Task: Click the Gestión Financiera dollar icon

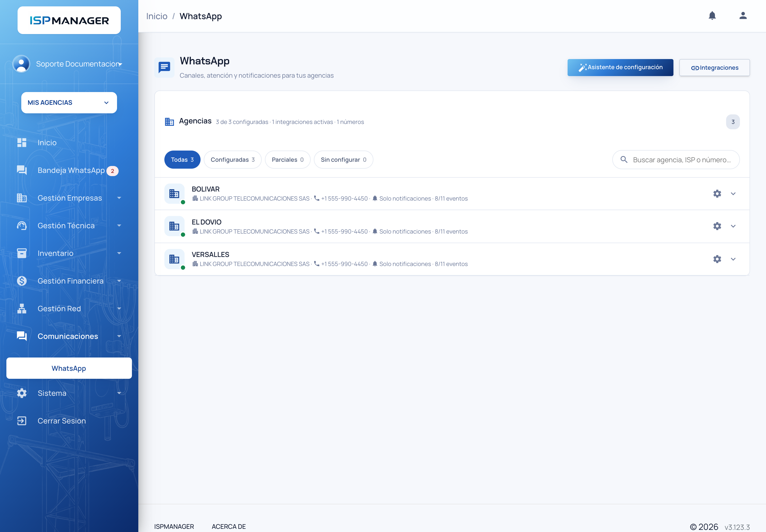Action: [x=22, y=281]
